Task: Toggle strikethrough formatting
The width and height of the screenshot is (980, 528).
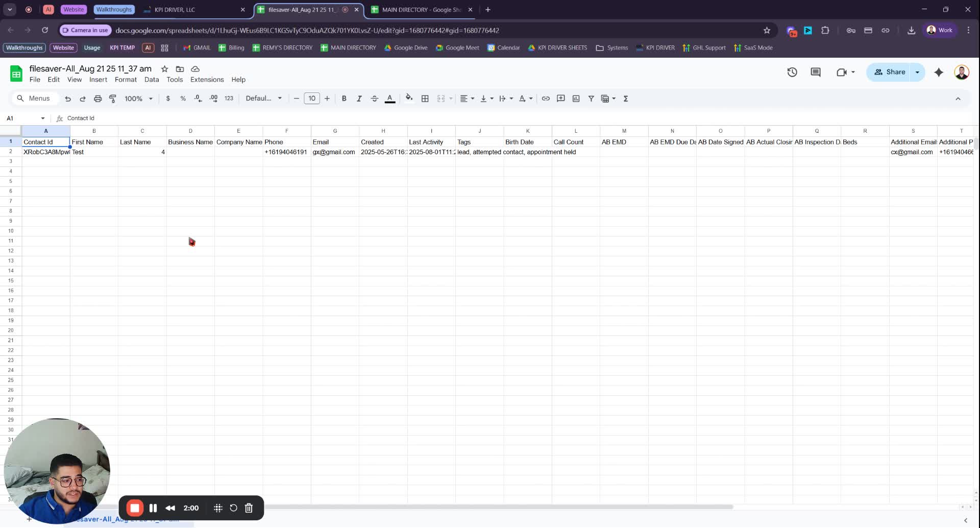Action: (x=374, y=99)
